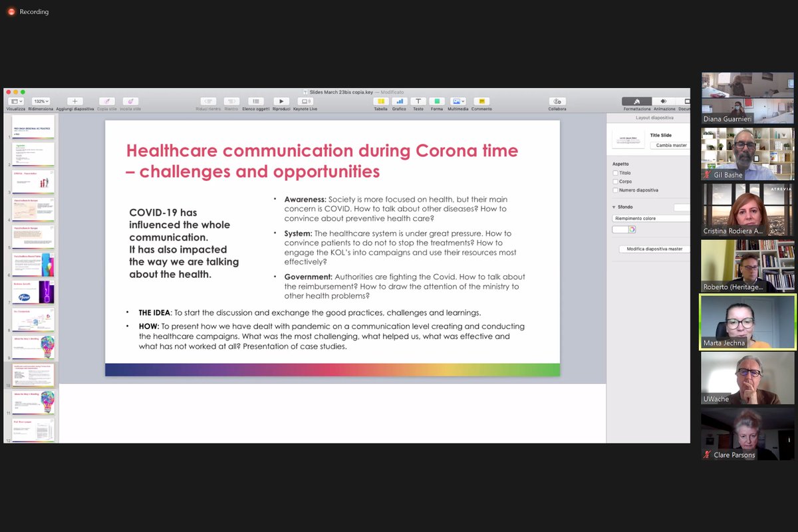Select Cristina Rodiera's video tile
This screenshot has width=798, height=532.
click(x=747, y=209)
